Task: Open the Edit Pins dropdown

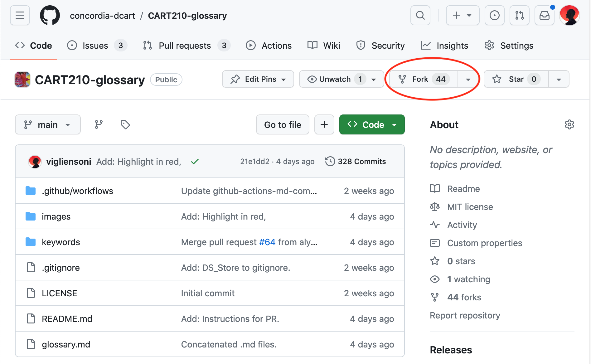Action: coord(258,79)
